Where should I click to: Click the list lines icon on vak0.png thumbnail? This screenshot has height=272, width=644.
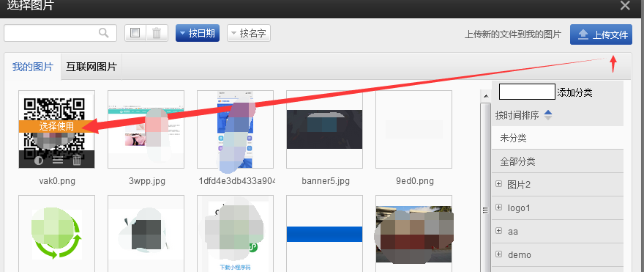58,161
